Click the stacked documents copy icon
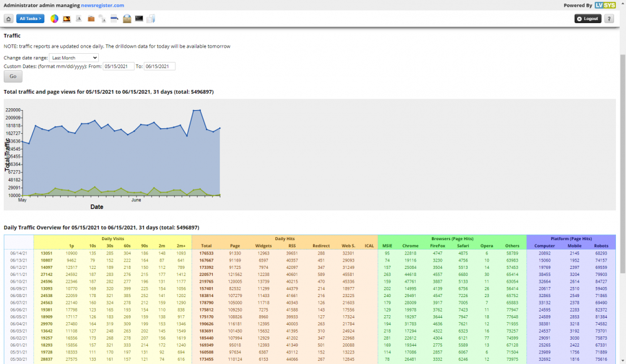 151,19
